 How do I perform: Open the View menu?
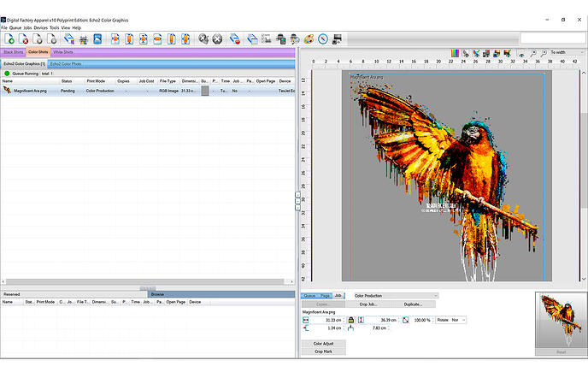click(66, 27)
